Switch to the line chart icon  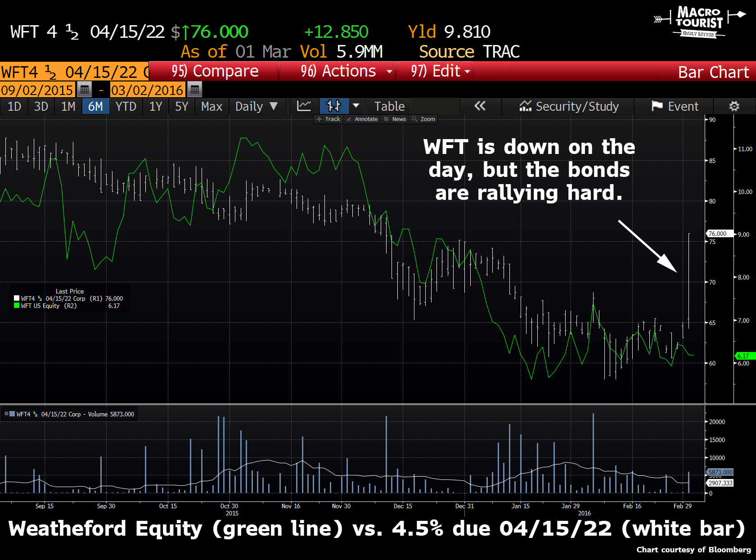tap(304, 106)
